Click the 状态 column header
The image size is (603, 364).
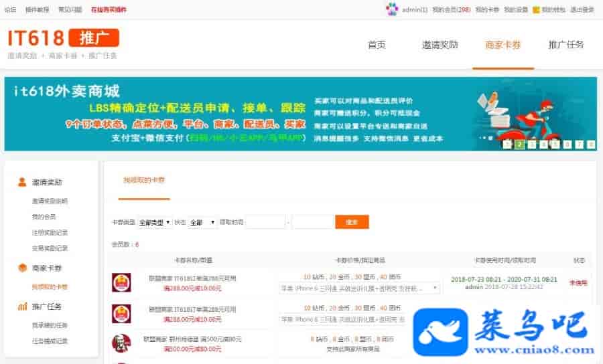pos(579,260)
